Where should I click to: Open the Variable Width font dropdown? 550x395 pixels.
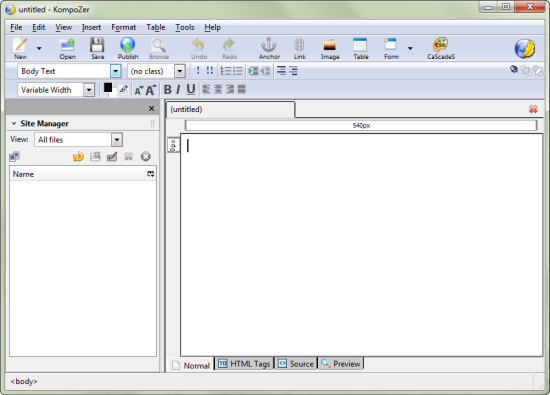[89, 90]
